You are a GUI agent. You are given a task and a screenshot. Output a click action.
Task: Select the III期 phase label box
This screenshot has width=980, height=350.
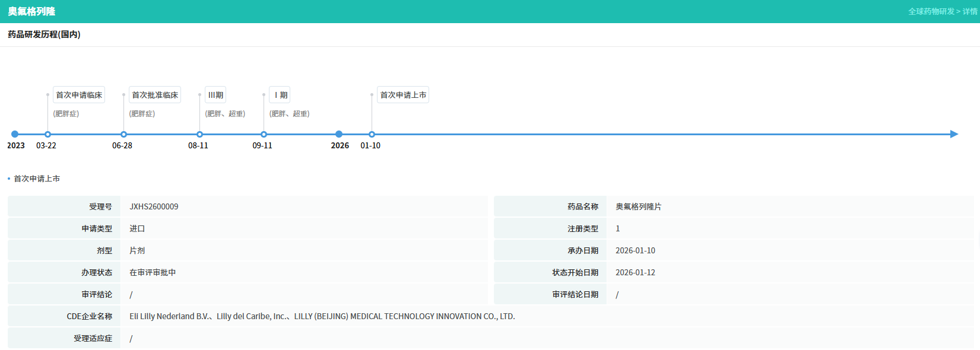pyautogui.click(x=215, y=95)
